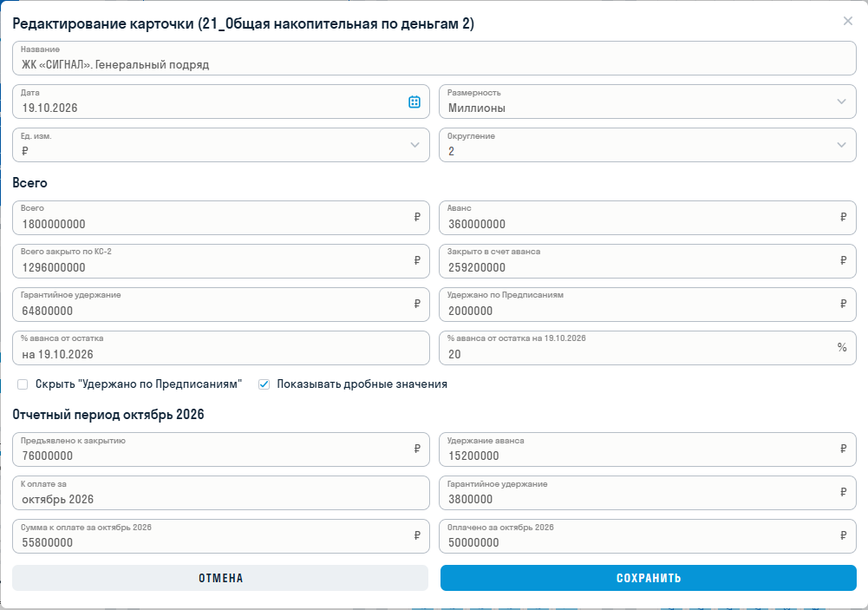Click the Оплачено за октябрь 2026 field
The width and height of the screenshot is (868, 610).
tap(647, 535)
